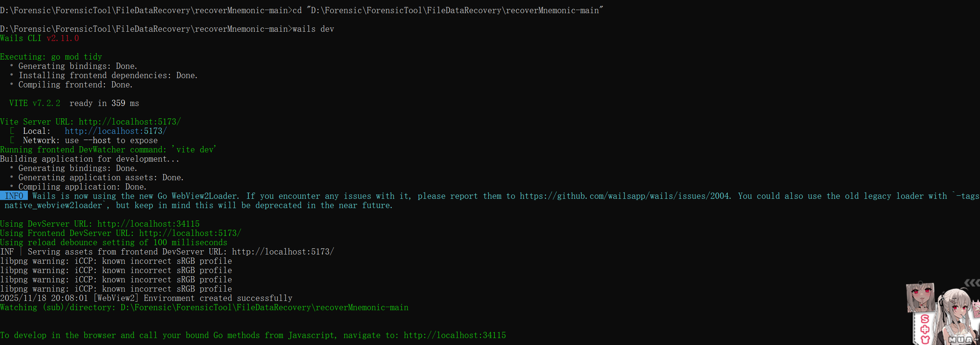980x345 pixels.
Task: Open the Wails GitHub issues 2004 link
Action: pos(624,196)
